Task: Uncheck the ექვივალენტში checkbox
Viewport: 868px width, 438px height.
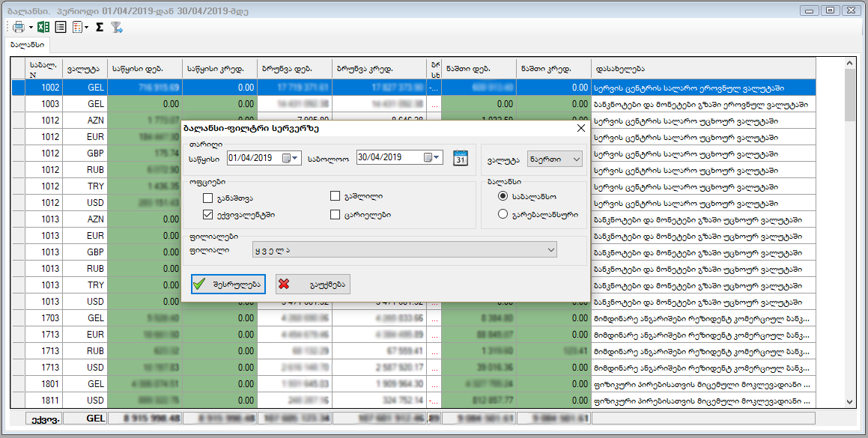Action: pos(207,215)
